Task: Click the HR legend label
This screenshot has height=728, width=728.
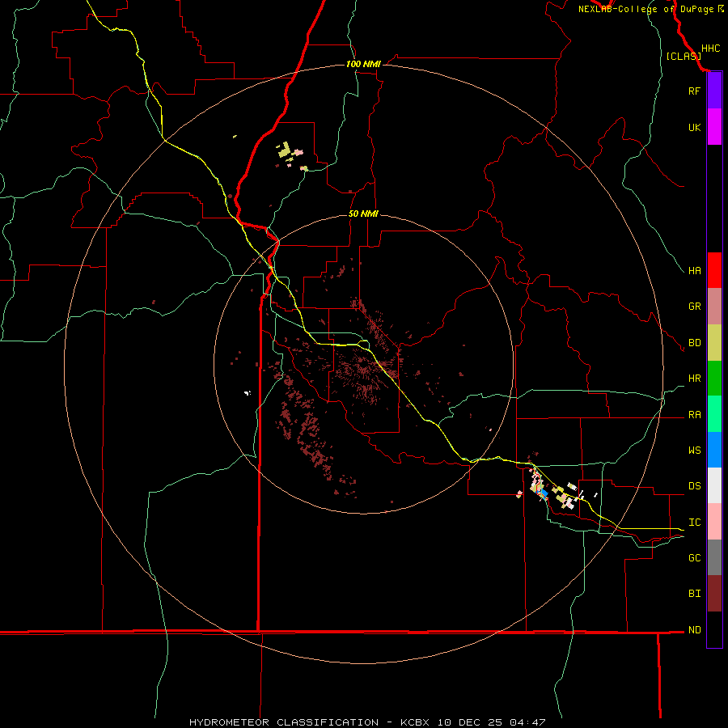Action: point(694,379)
